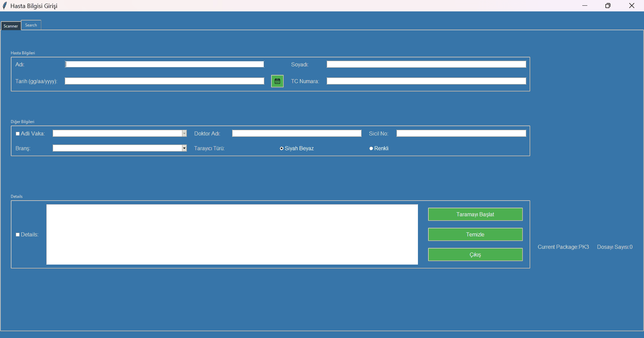The image size is (644, 338).
Task: Switch to the Scanner tab
Action: click(10, 25)
